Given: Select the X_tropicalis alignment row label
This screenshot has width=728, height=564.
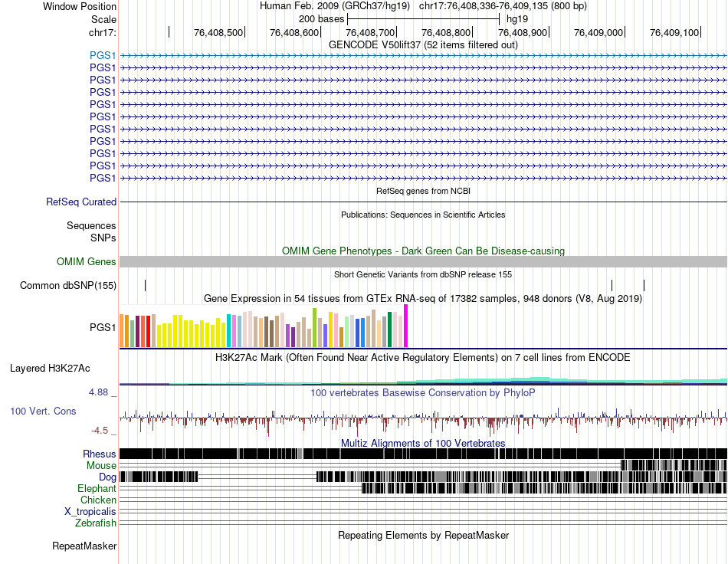Looking at the screenshot, I should 90,512.
